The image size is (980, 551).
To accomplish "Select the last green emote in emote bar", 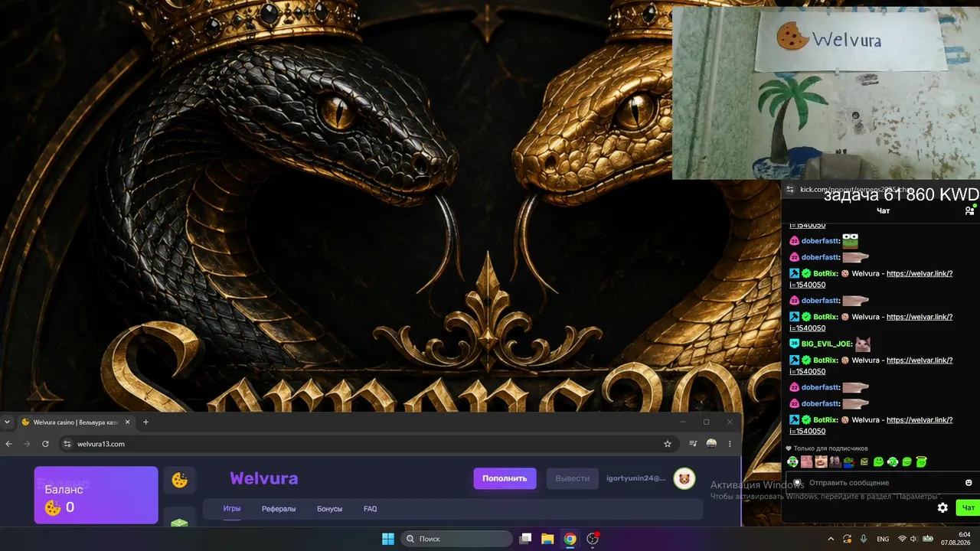I will tap(921, 461).
